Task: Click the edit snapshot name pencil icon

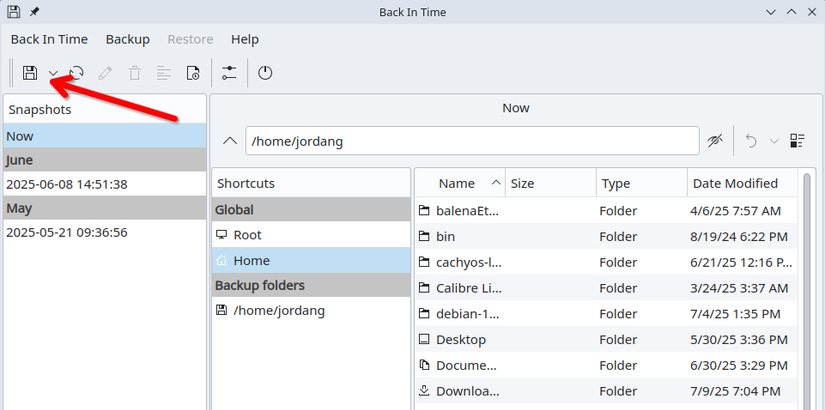Action: point(105,73)
